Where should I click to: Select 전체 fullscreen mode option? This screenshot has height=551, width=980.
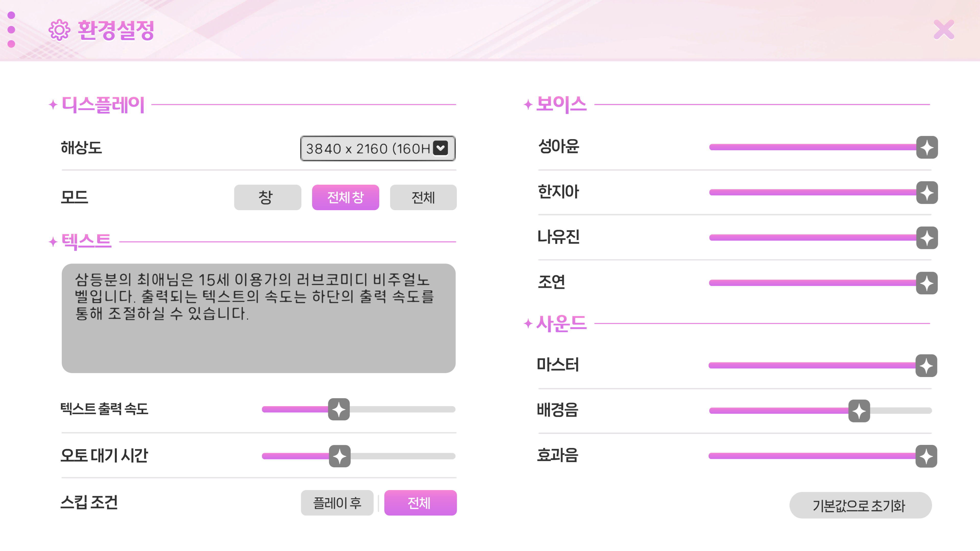[x=423, y=197]
